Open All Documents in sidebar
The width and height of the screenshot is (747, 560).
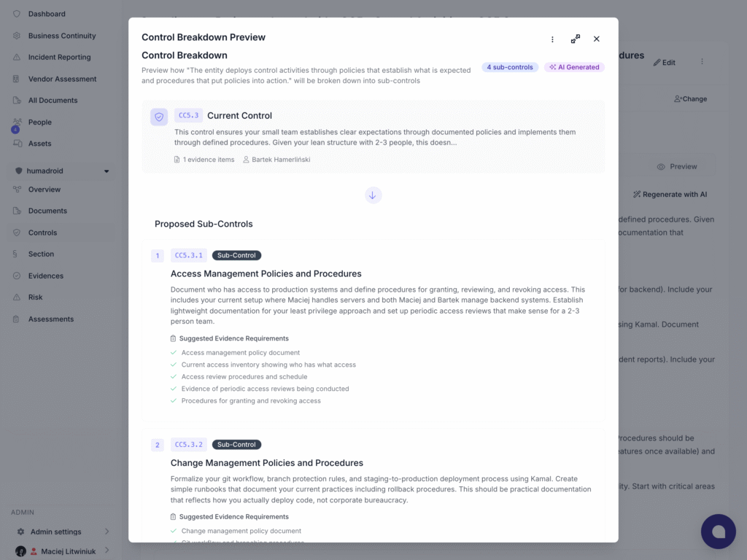(53, 101)
